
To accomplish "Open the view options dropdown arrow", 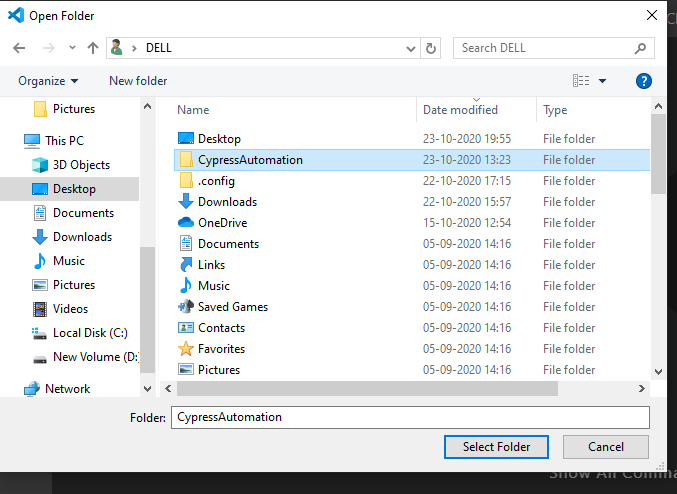I will [x=602, y=81].
